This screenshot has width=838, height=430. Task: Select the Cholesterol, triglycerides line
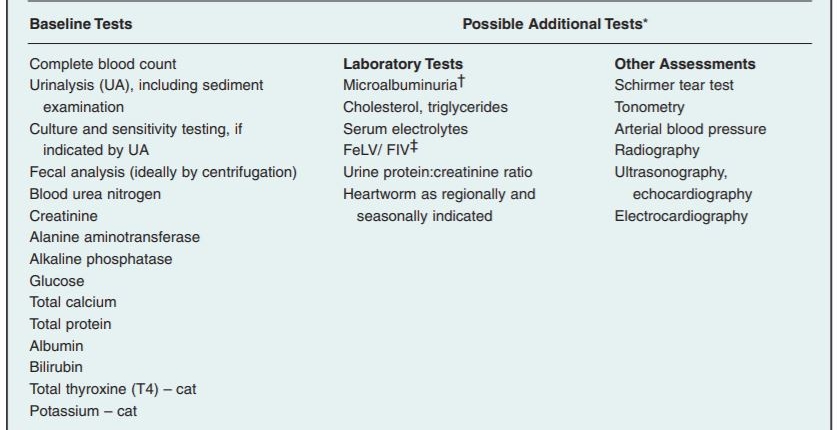click(425, 107)
